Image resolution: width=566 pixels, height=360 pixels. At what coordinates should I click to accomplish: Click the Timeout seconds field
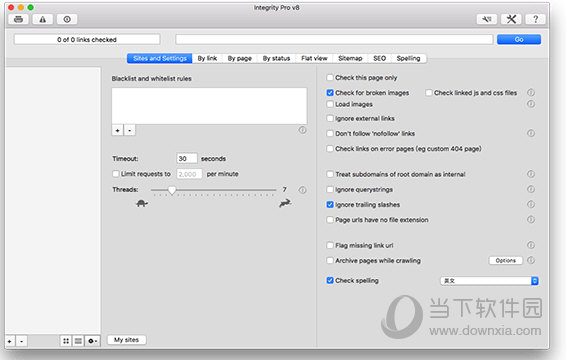(x=187, y=159)
